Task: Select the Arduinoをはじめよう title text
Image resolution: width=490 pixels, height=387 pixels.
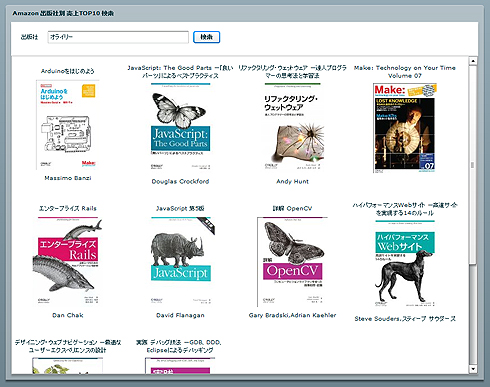Action: [x=68, y=71]
